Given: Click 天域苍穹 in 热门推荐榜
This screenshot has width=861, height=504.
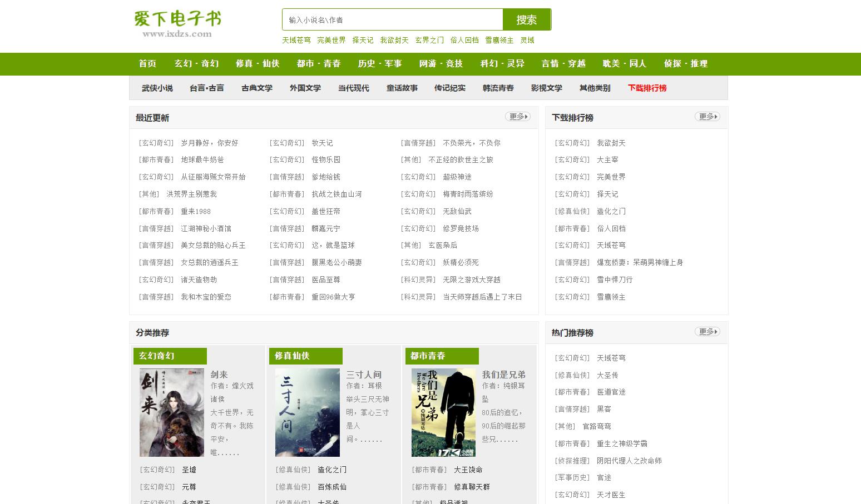Looking at the screenshot, I should click(x=610, y=357).
